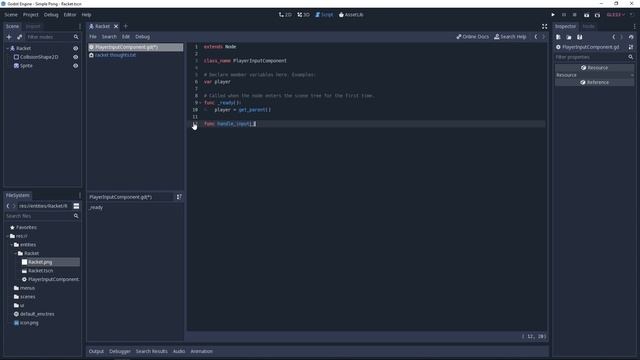Open the Inspector object history list icon
The height and width of the screenshot is (360, 640).
631,37
